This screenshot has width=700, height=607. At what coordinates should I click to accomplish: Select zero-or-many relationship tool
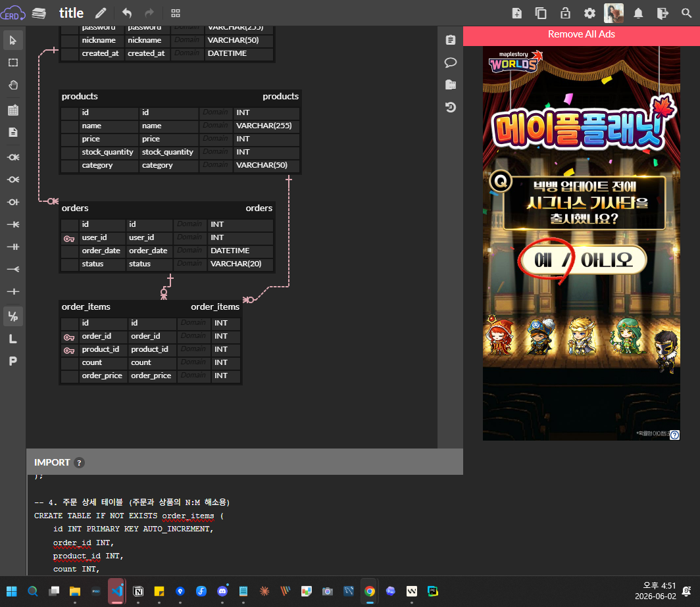[13, 180]
